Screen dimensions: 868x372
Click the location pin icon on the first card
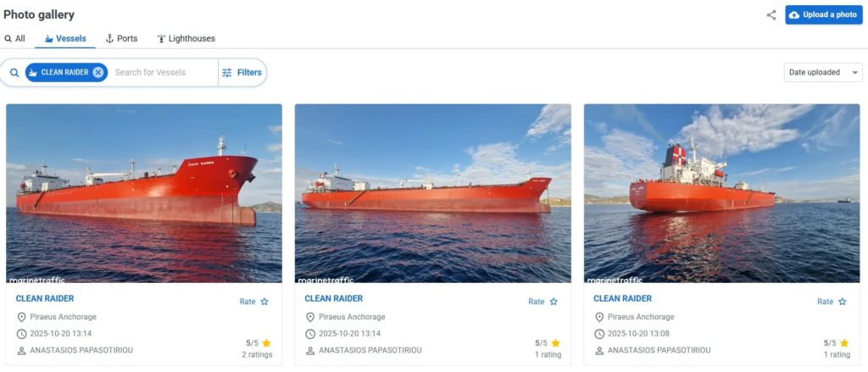tap(21, 317)
